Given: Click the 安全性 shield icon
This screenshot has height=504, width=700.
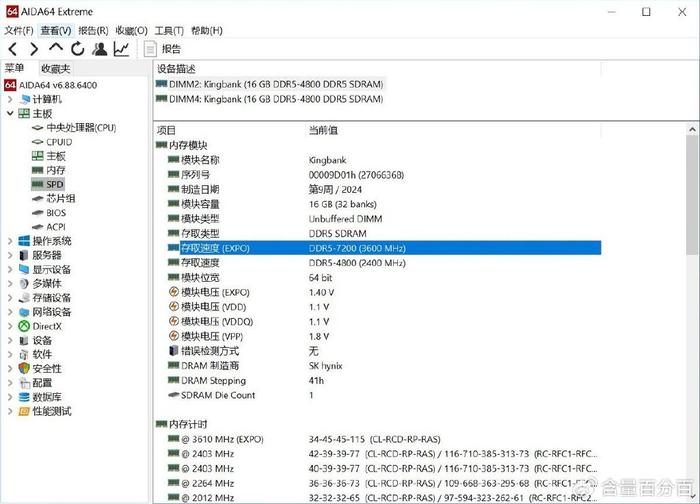Looking at the screenshot, I should tap(24, 369).
